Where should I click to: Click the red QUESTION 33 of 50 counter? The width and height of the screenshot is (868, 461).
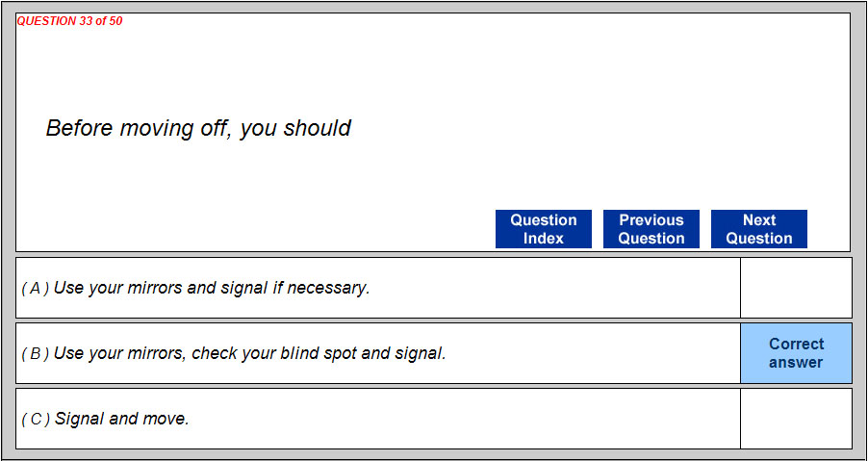[x=70, y=21]
